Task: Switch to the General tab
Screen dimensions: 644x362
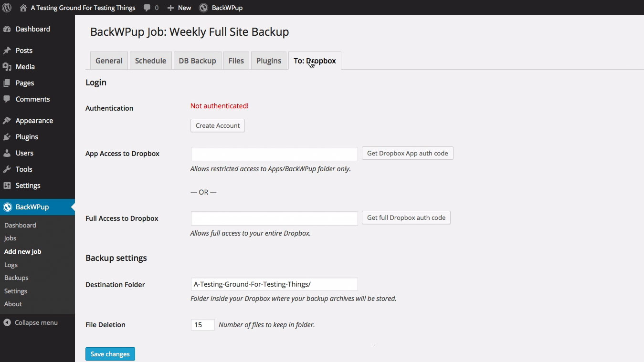Action: click(x=109, y=61)
